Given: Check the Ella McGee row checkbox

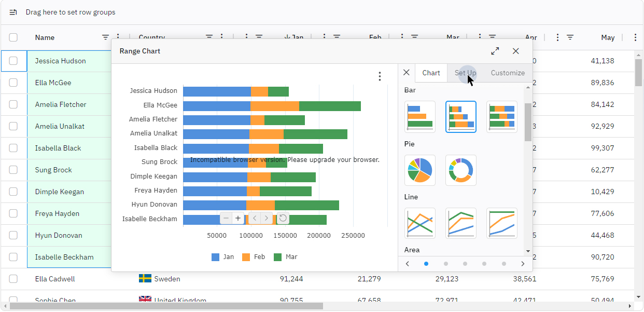Looking at the screenshot, I should [13, 83].
